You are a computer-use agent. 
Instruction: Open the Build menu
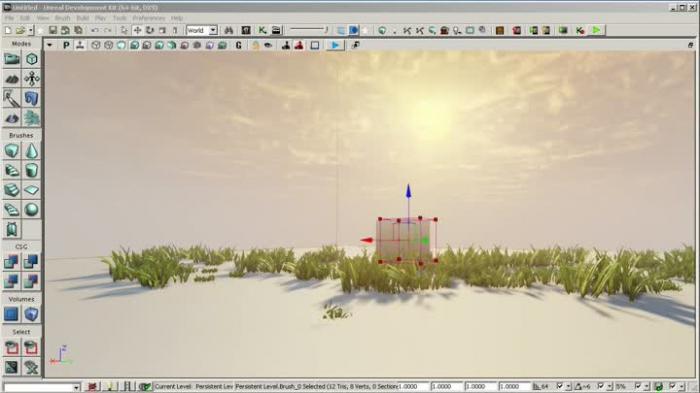pos(83,18)
